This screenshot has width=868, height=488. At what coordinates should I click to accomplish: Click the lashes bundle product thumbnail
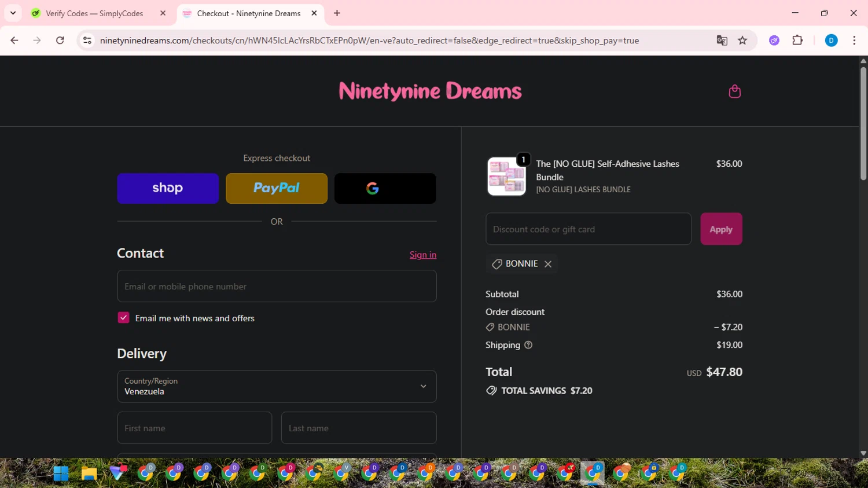506,177
